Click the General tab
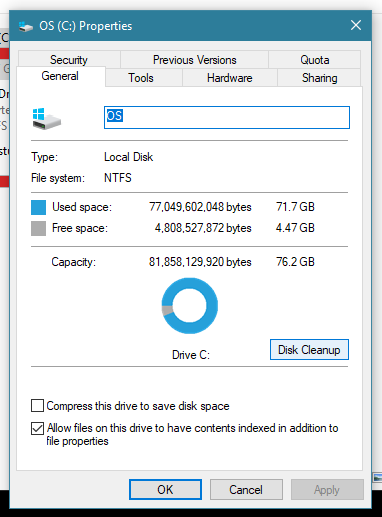 [60, 76]
